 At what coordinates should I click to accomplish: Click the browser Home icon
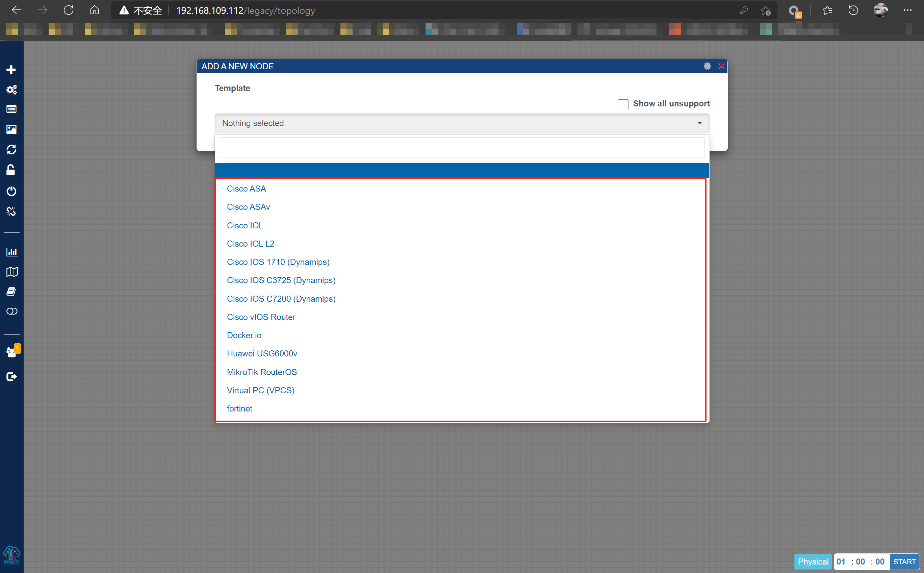click(x=94, y=10)
